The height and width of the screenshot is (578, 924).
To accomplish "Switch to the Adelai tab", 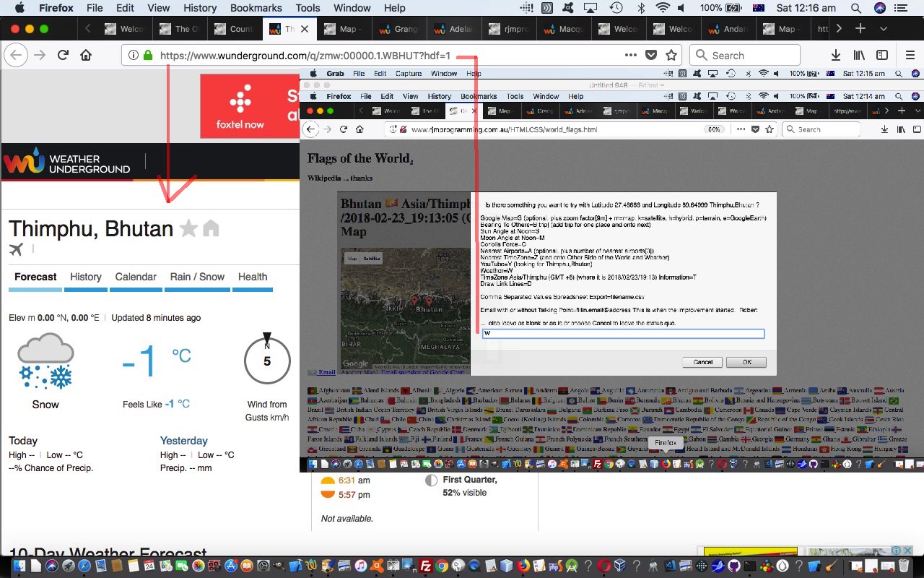I will click(x=453, y=29).
